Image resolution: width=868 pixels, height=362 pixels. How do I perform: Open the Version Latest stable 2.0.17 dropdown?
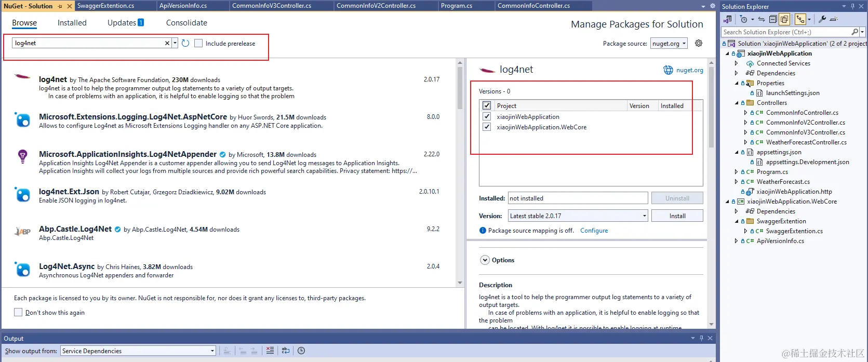point(578,216)
